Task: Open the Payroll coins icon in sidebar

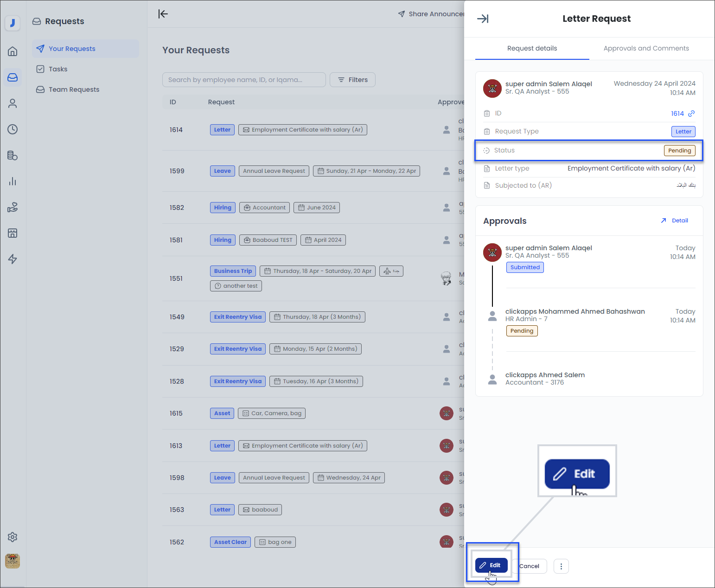Action: click(x=13, y=155)
